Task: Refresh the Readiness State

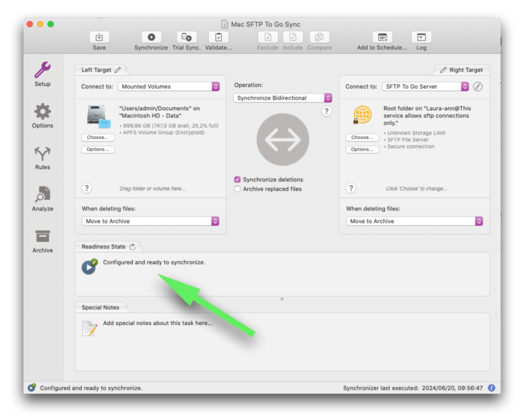Action: (x=133, y=247)
